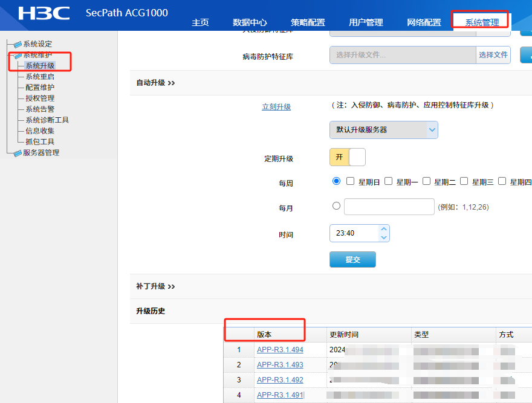Expand 系统设定 in the sidebar tree
Viewport: 532px width, 403px height.
[x=37, y=44]
